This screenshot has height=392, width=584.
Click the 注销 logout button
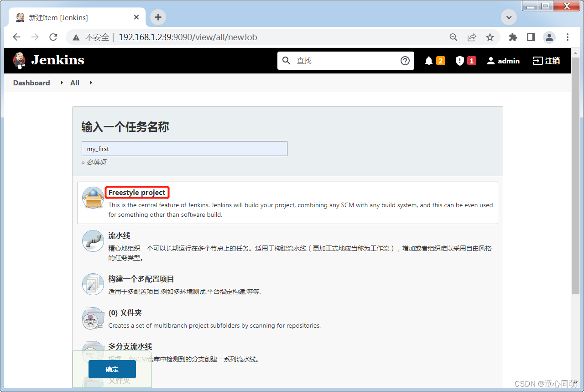click(x=546, y=60)
